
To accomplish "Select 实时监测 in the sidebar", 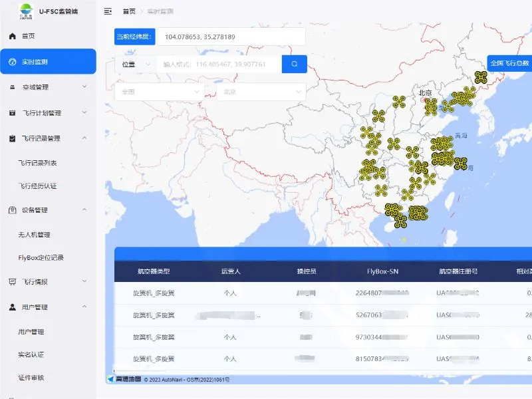I will 48,62.
